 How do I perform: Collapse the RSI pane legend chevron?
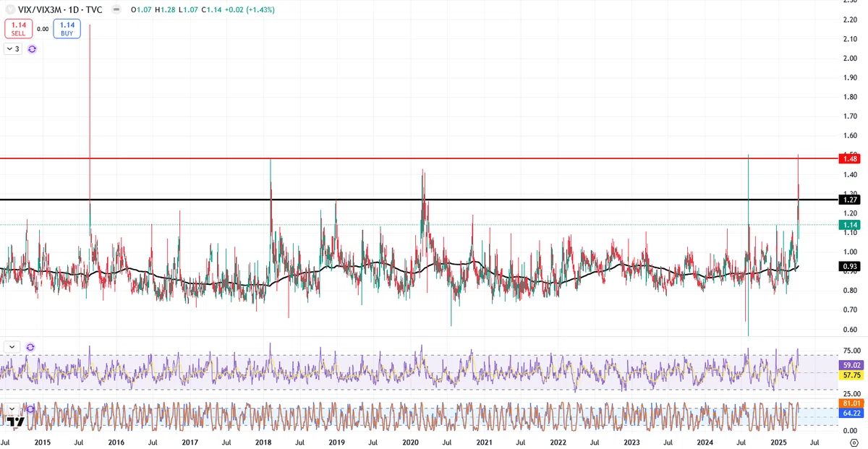pyautogui.click(x=13, y=347)
